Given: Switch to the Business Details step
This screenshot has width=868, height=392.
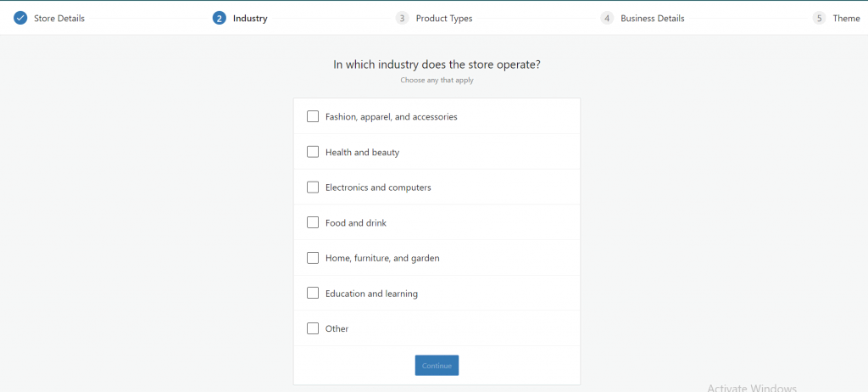Looking at the screenshot, I should pos(652,18).
